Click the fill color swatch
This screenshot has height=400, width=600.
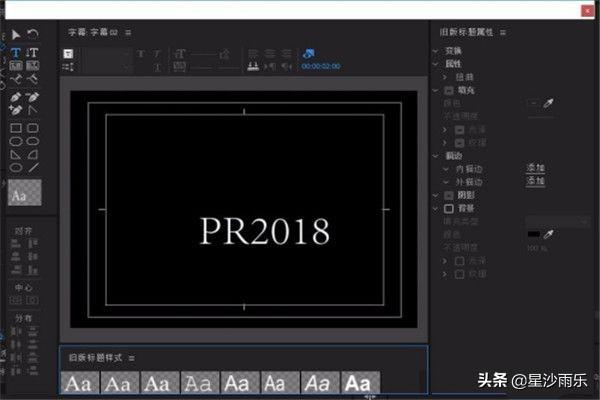pos(534,104)
